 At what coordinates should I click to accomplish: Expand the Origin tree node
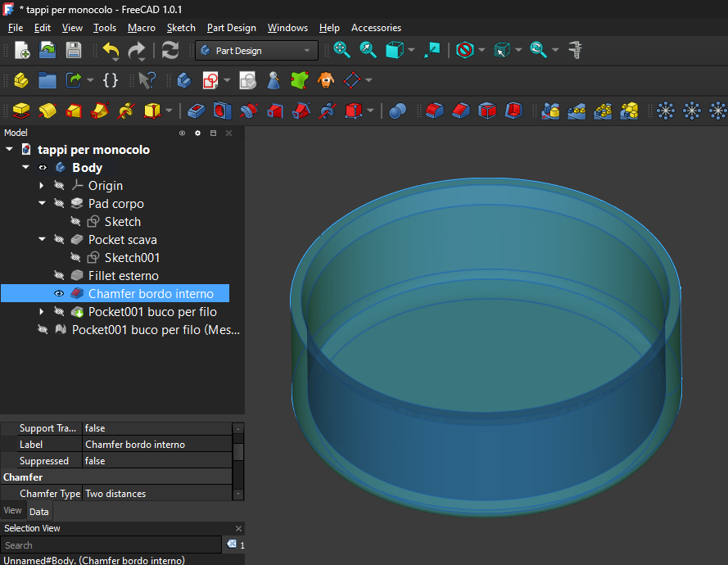[42, 186]
